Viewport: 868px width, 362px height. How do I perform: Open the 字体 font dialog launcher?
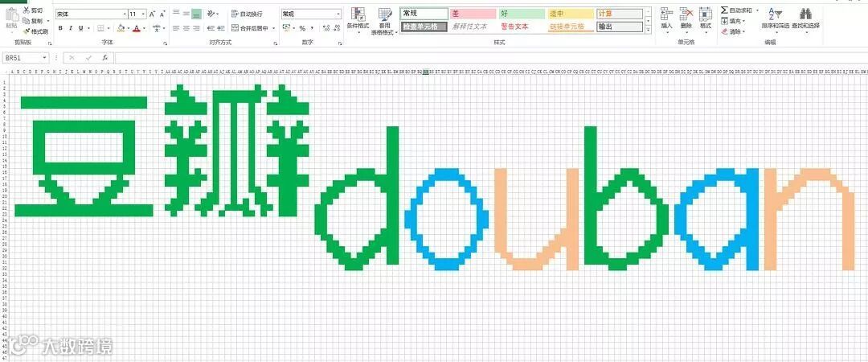[x=165, y=43]
